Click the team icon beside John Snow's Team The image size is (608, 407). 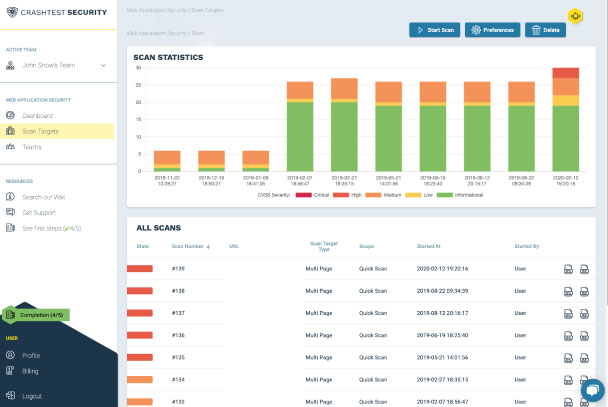(x=10, y=66)
